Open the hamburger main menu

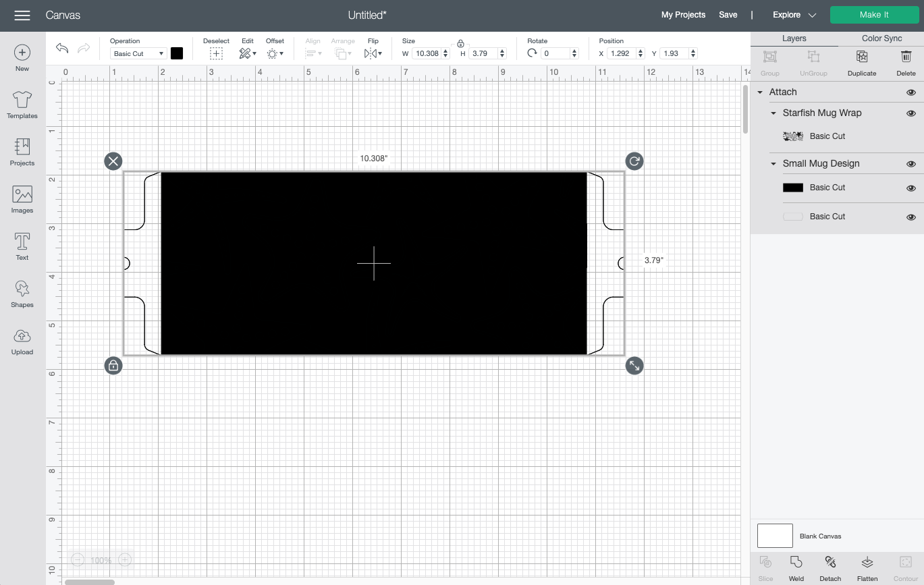[x=22, y=15]
